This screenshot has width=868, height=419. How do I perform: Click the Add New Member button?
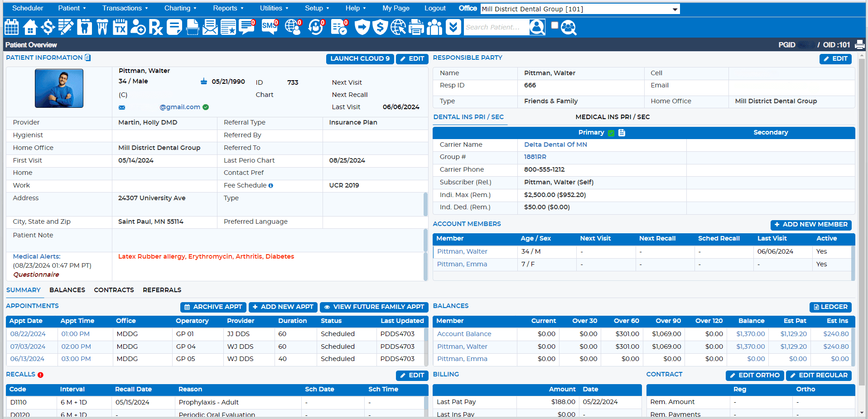click(x=810, y=225)
